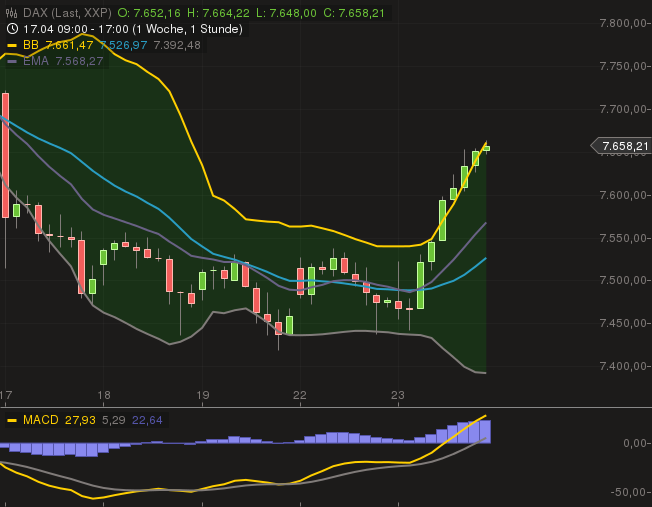The height and width of the screenshot is (507, 652).
Task: Click the MACD indicator label
Action: coord(40,420)
